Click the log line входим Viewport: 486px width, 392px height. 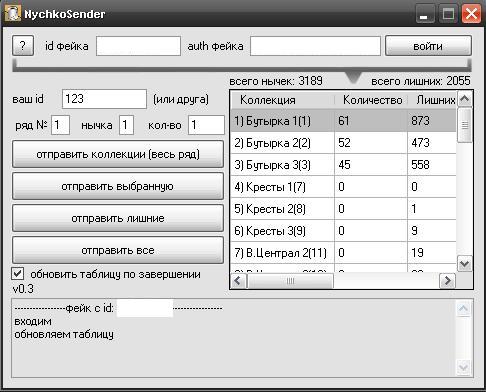(33, 321)
